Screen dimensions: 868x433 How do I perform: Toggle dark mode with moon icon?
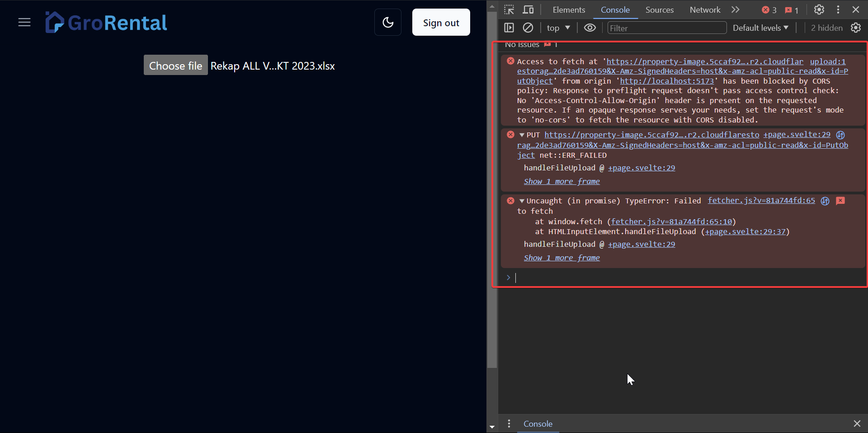click(388, 22)
